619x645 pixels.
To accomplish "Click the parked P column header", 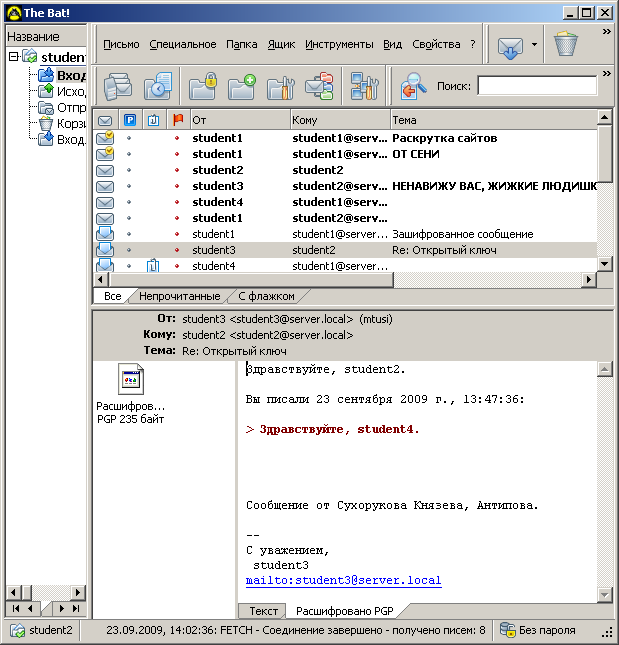I will click(130, 120).
